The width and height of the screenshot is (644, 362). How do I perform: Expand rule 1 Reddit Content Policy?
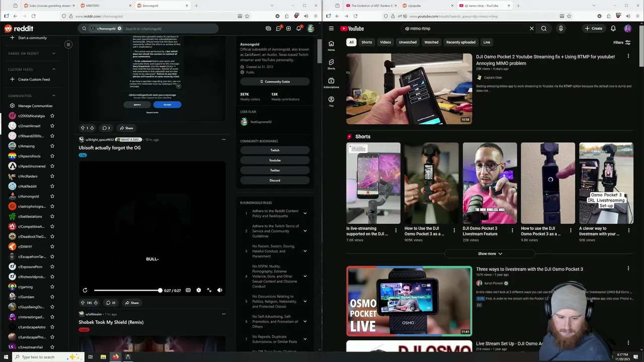(x=305, y=213)
